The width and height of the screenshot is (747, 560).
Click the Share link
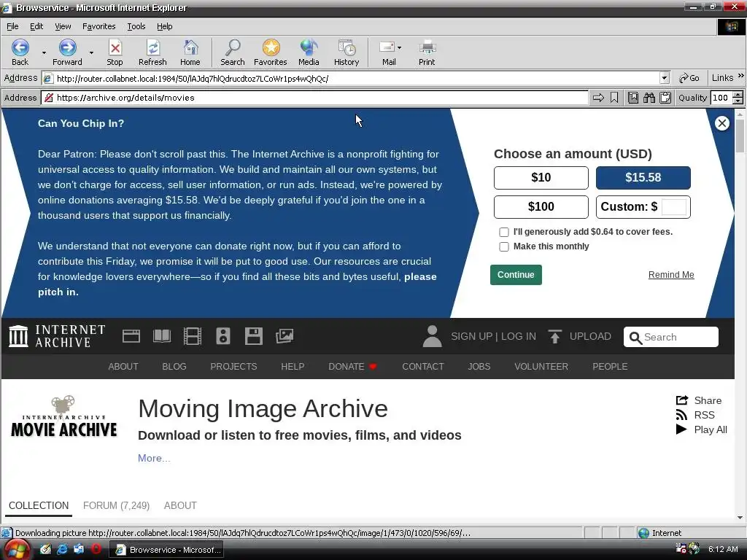pos(699,400)
